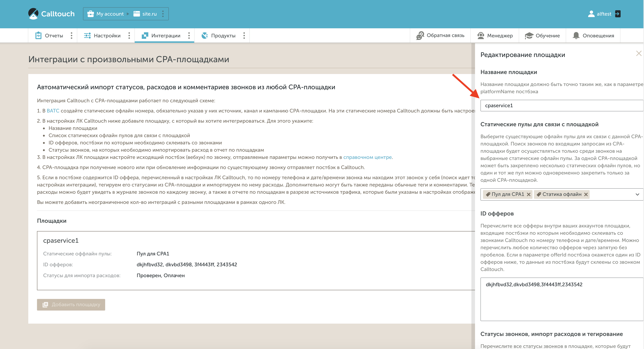Expand the Отчеты menu dots

pos(71,36)
